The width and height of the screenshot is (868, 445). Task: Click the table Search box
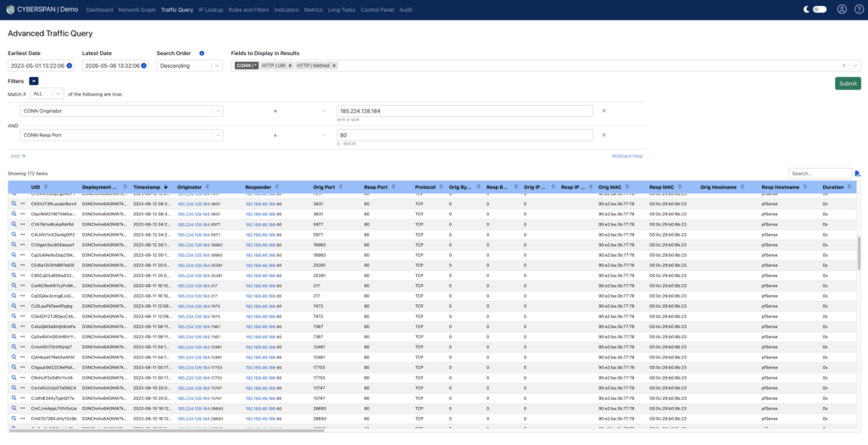[x=820, y=174]
